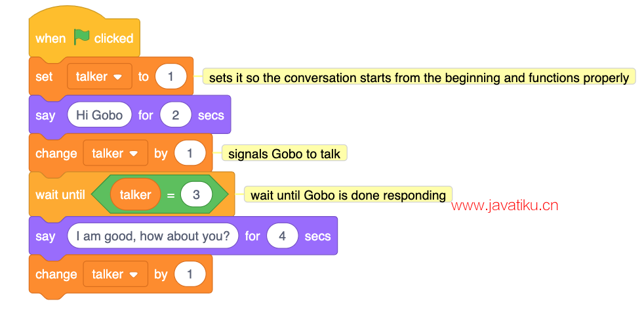Image resolution: width=644 pixels, height=310 pixels.
Task: Click the value 1 in set talker block
Action: tap(171, 76)
